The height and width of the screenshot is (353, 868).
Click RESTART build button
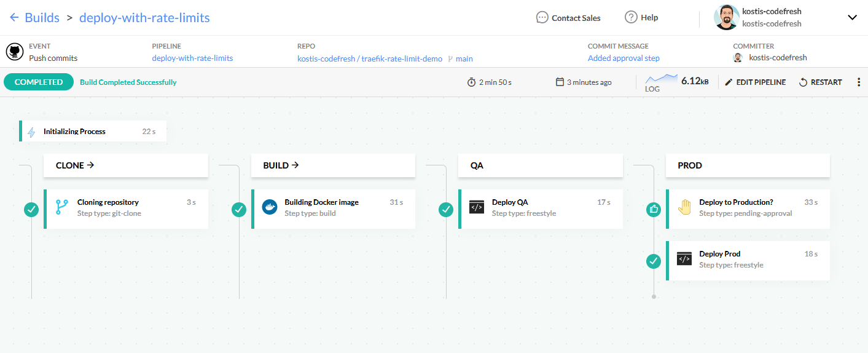point(820,82)
